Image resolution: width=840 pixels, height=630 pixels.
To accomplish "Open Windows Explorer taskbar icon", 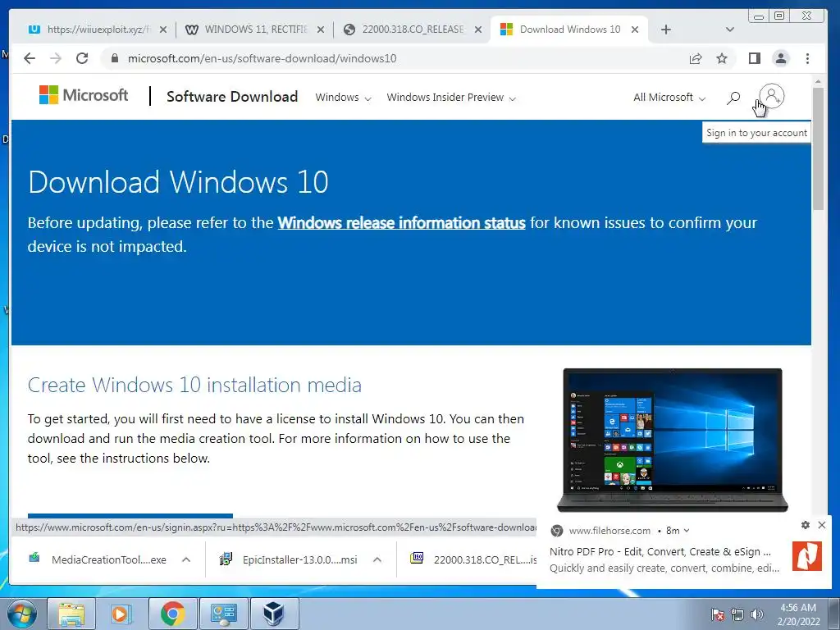I will pos(72,614).
